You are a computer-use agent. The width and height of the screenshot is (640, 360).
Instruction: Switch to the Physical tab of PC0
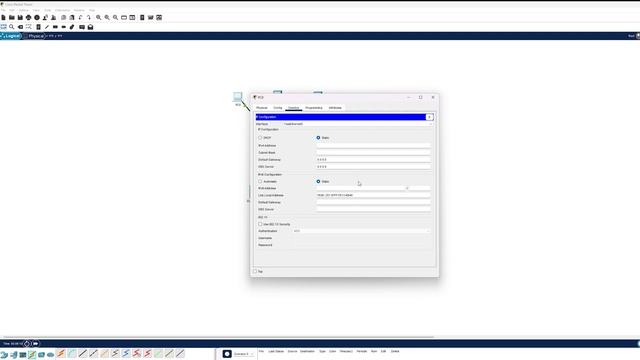pyautogui.click(x=262, y=108)
